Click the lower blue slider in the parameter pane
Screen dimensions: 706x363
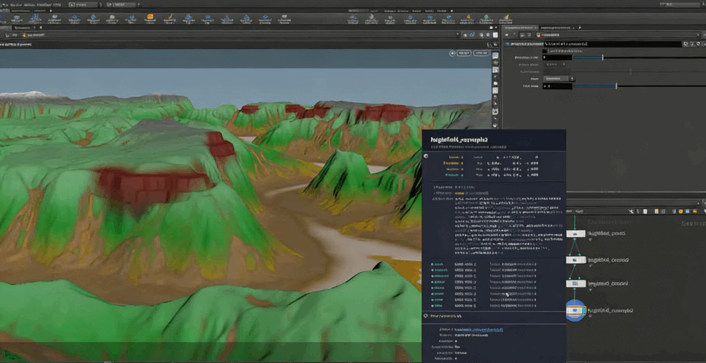639,86
